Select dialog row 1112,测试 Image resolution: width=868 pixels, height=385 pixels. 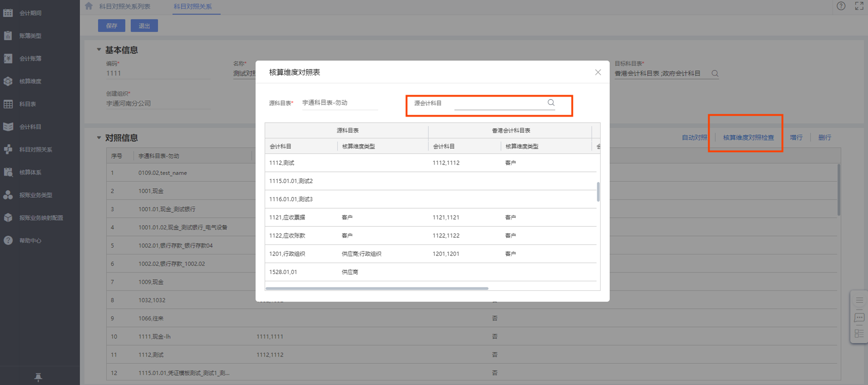430,163
